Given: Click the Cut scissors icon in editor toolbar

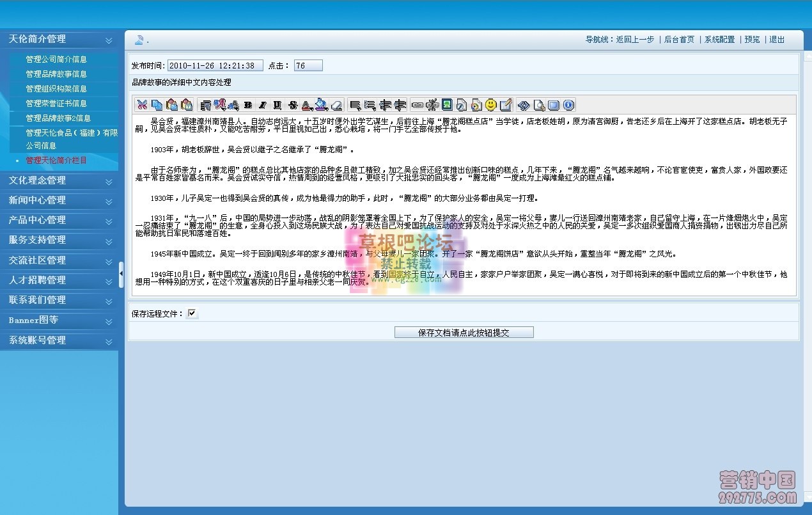Looking at the screenshot, I should tap(142, 105).
